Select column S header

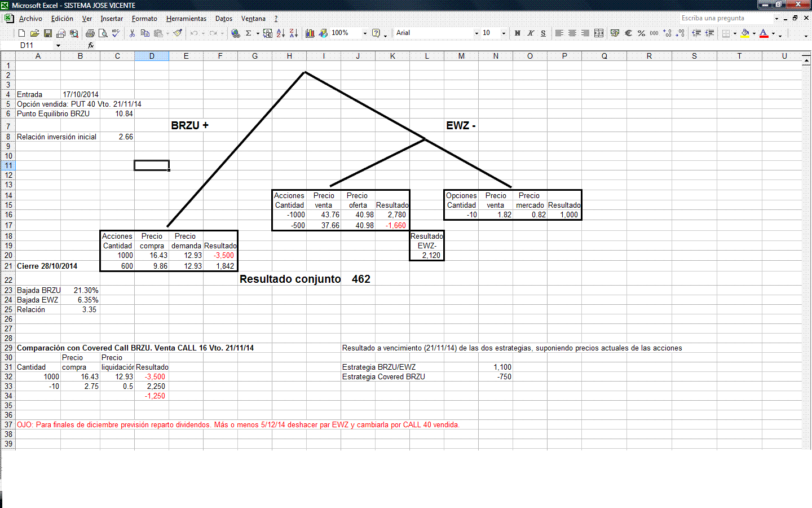click(694, 56)
